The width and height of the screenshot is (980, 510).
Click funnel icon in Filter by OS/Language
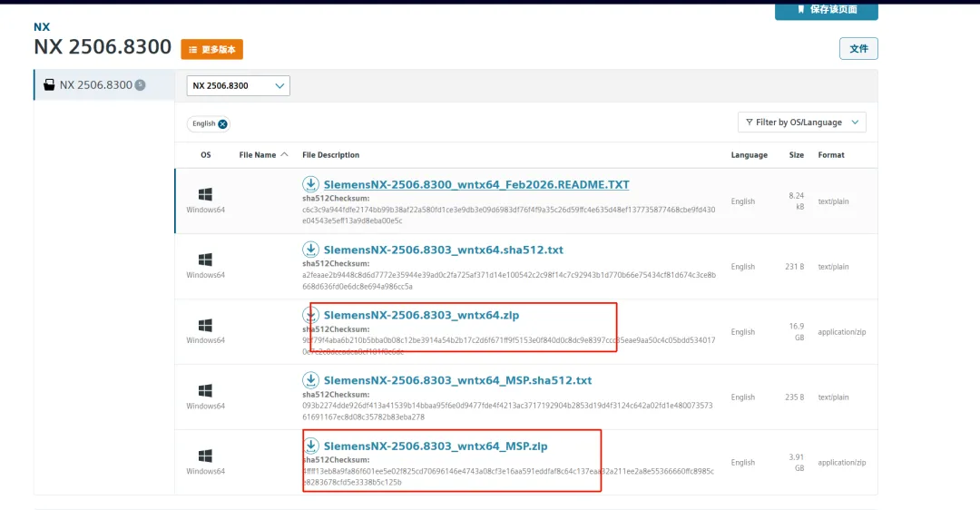click(749, 123)
